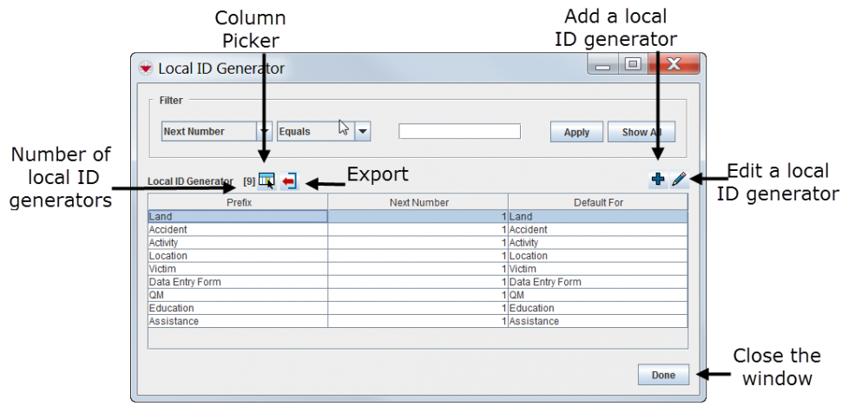Expand the Next Number filter dropdown
Image resolution: width=868 pixels, height=413 pixels.
pyautogui.click(x=265, y=132)
